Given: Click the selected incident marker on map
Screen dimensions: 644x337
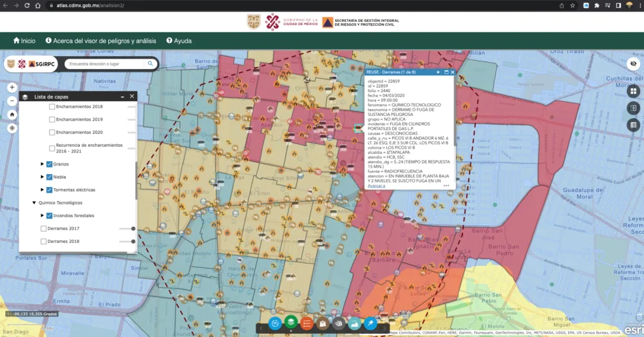Looking at the screenshot, I should coord(359,128).
